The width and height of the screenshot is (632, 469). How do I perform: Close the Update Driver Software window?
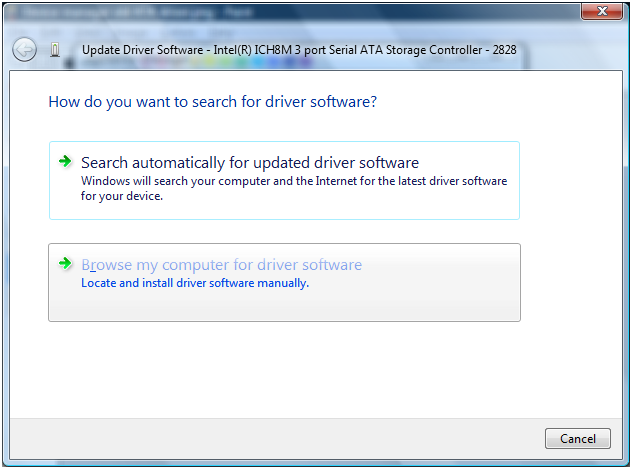pos(600,12)
